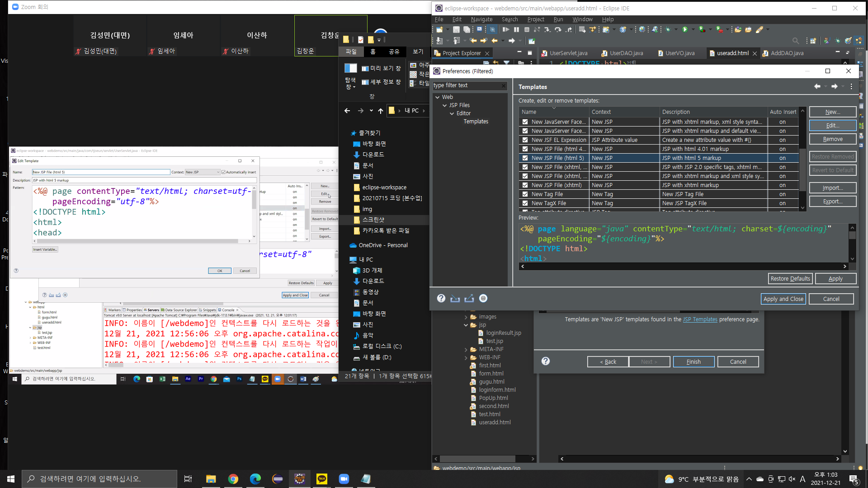This screenshot has height=488, width=868.
Task: Click the Eclipse Debug bug icon
Action: (x=668, y=29)
